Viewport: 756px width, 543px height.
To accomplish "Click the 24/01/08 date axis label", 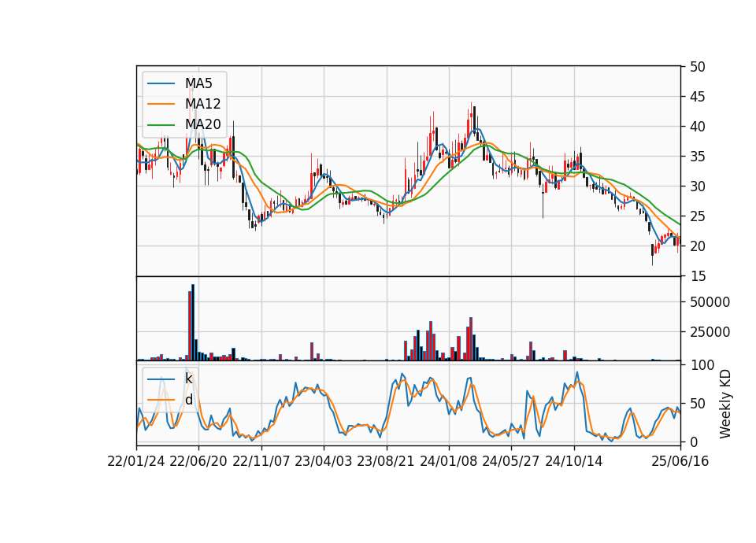I will click(449, 461).
